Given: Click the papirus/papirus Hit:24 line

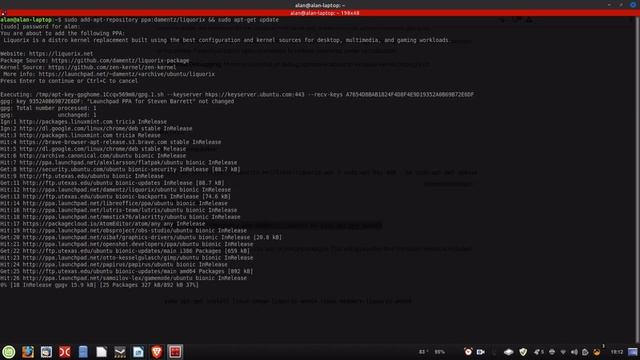Looking at the screenshot, I should pos(114,264).
